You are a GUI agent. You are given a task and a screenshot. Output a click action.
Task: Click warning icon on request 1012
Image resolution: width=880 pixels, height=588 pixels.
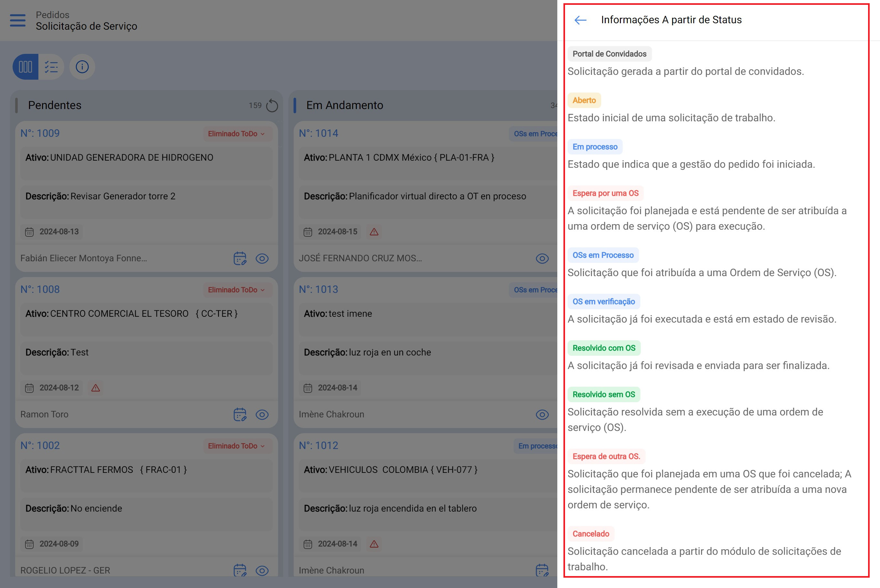click(374, 544)
